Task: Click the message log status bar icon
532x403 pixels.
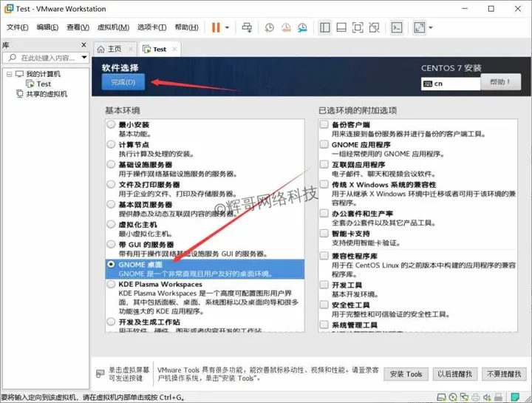Action: 515,397
